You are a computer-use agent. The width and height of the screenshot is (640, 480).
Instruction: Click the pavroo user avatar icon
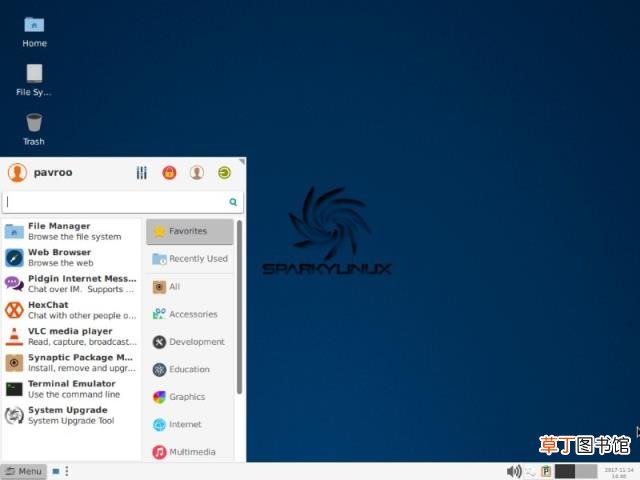17,173
